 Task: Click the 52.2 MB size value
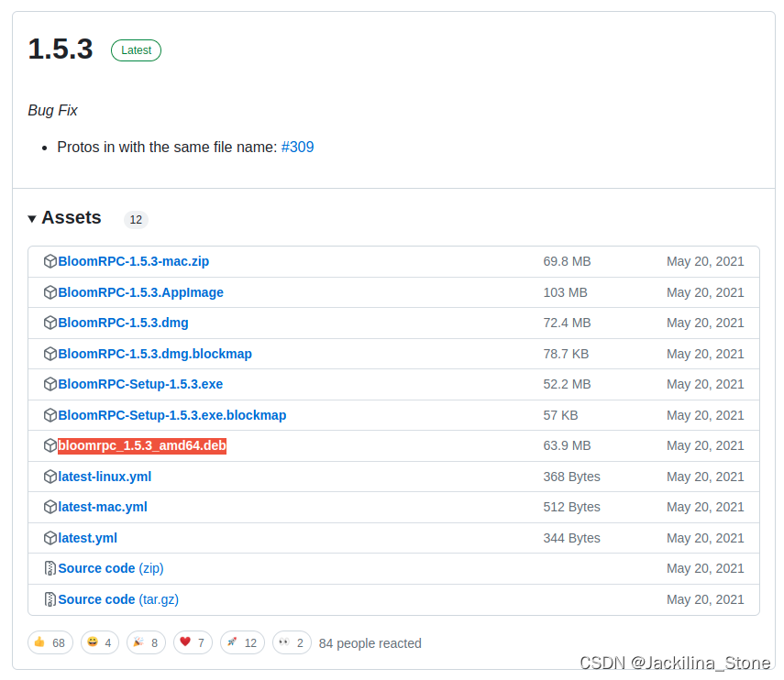tap(567, 384)
